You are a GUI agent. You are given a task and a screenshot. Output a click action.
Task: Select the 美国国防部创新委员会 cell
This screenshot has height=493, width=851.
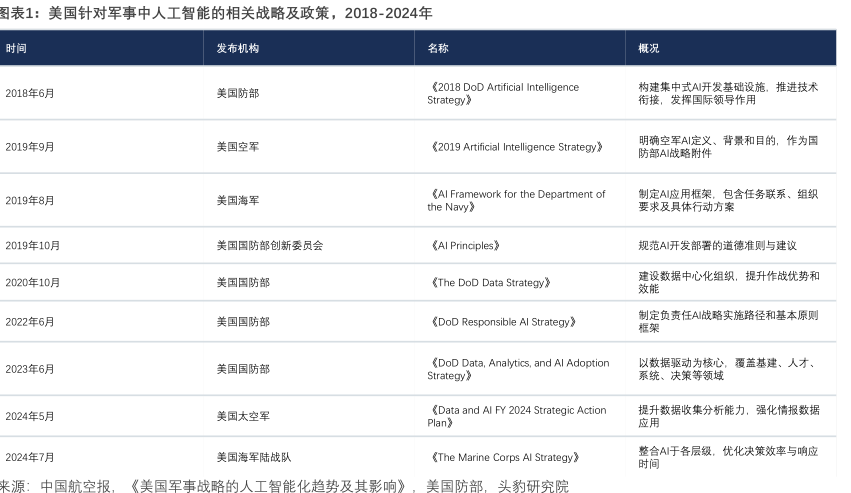[x=269, y=245]
